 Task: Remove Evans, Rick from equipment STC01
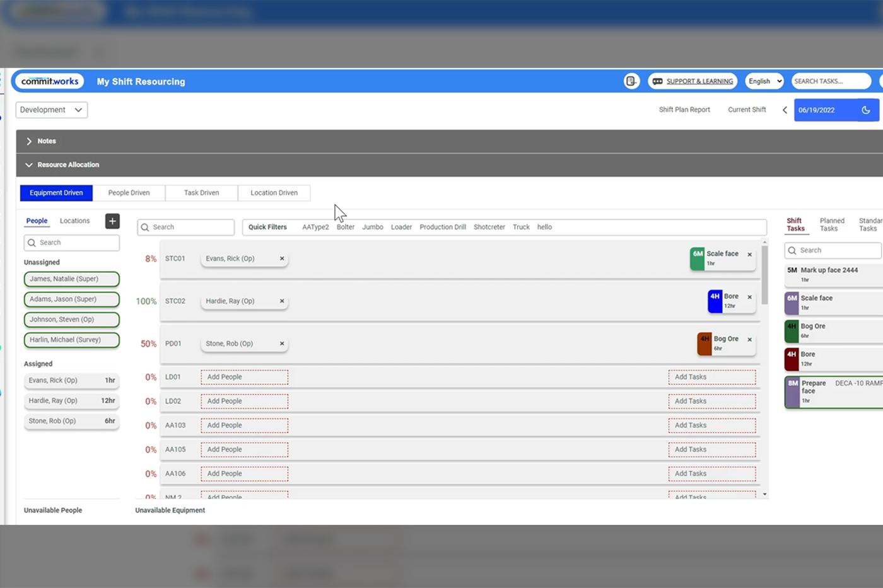coord(282,258)
